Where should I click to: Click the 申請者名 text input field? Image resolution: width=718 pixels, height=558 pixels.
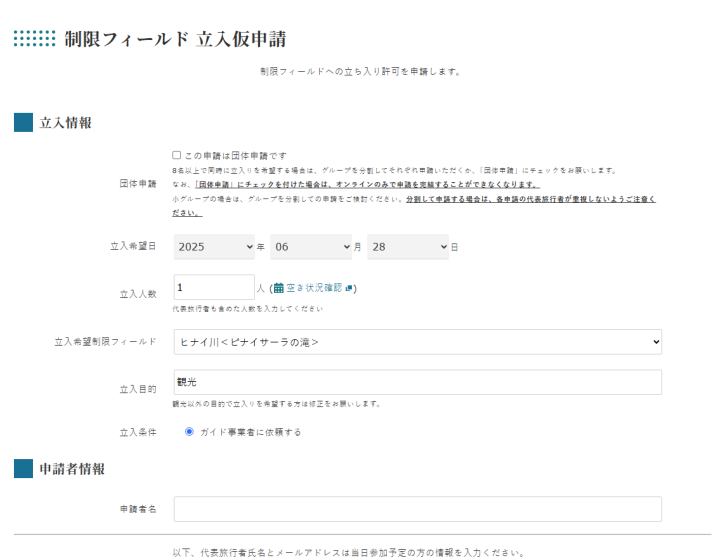417,509
